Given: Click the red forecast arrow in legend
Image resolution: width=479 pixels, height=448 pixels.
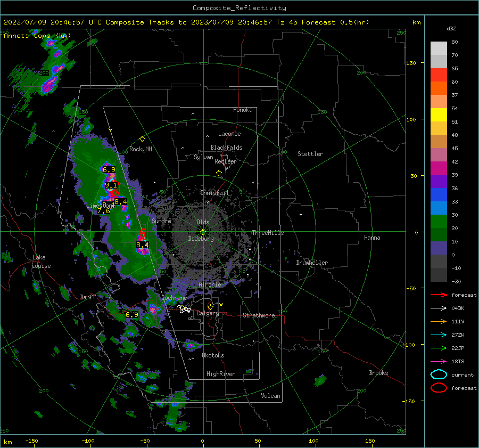Looking at the screenshot, I should (439, 295).
